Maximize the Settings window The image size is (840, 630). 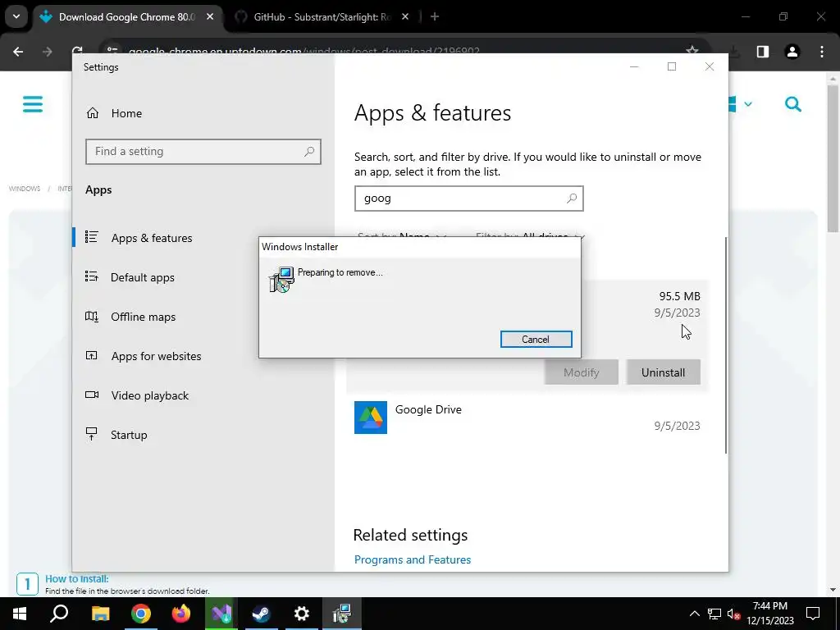tap(672, 66)
